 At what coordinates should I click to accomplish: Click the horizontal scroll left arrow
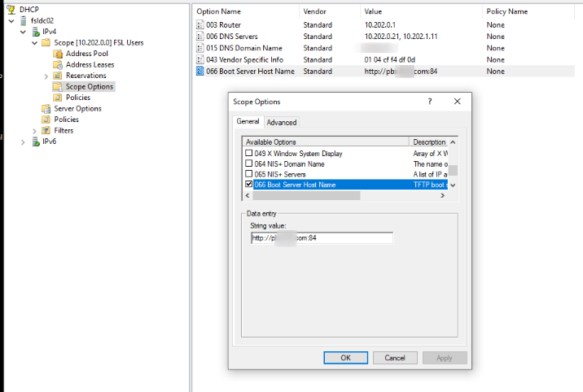[x=248, y=196]
